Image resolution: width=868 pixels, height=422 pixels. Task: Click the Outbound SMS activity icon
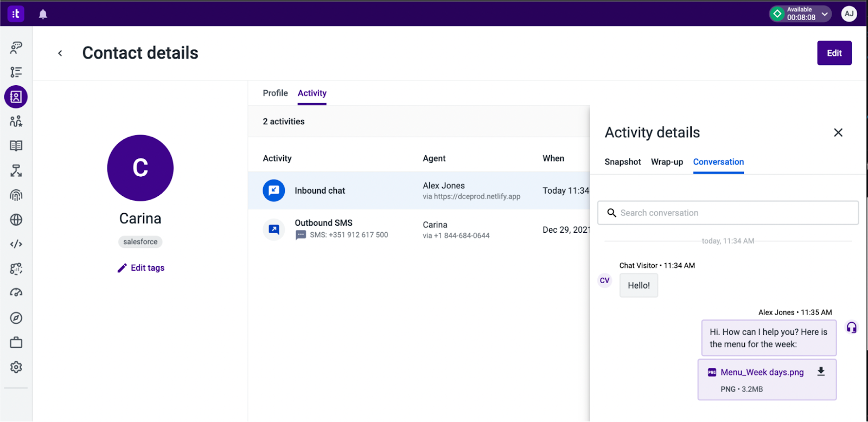[274, 229]
